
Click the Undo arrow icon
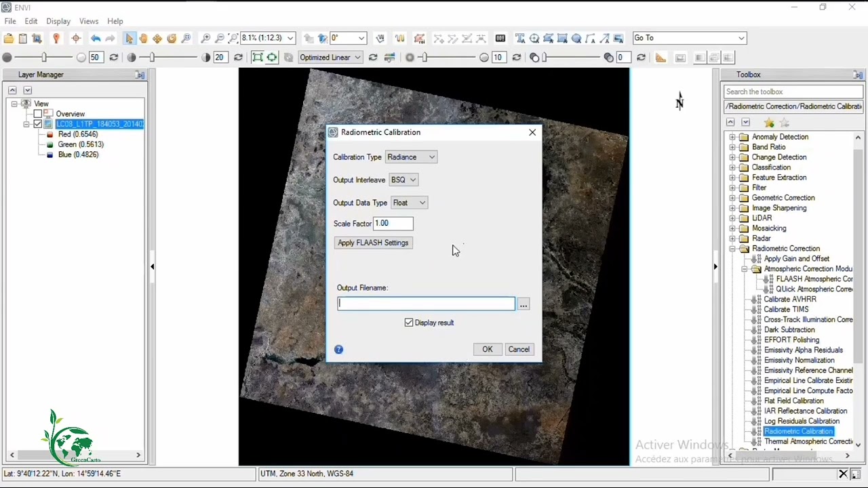96,39
